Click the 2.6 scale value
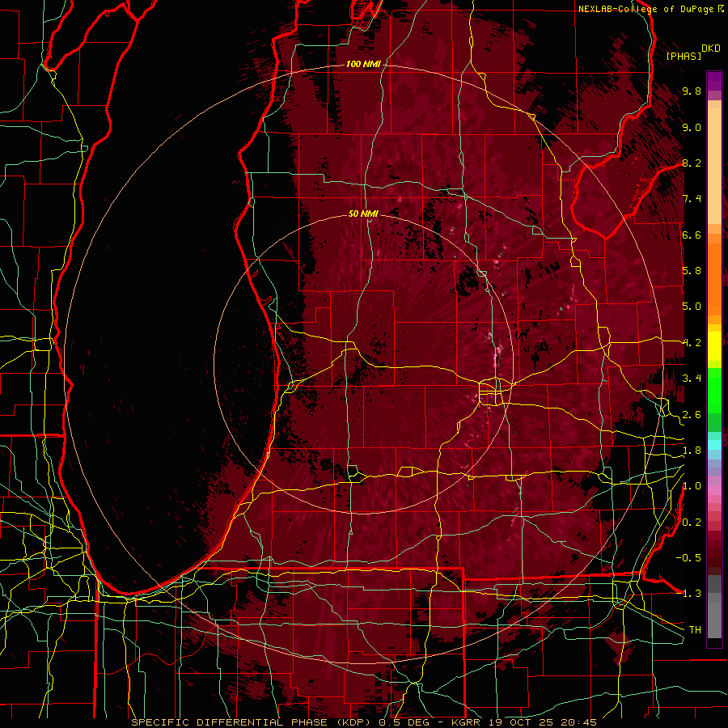The width and height of the screenshot is (728, 728). point(692,415)
